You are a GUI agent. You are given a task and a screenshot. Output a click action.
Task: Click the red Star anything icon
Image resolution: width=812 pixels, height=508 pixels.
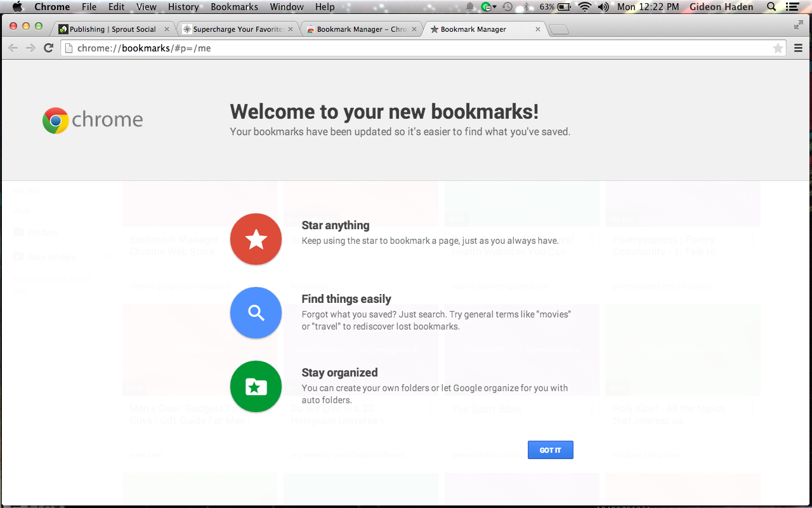point(256,239)
